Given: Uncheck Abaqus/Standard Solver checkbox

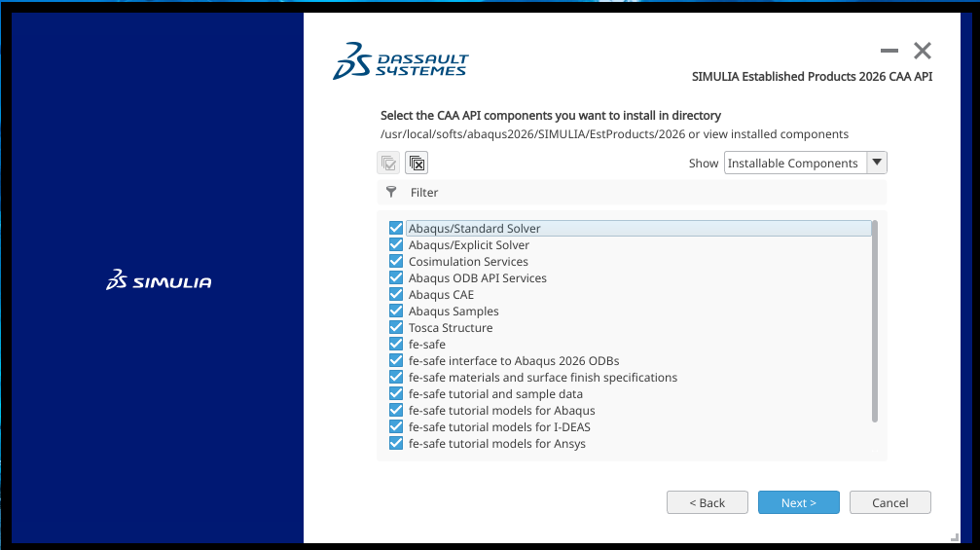Looking at the screenshot, I should pos(396,228).
